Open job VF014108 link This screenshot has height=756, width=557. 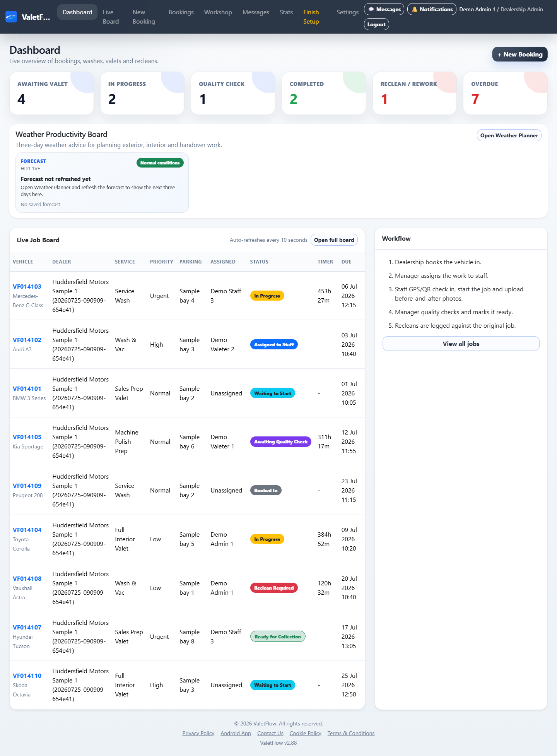[27, 579]
